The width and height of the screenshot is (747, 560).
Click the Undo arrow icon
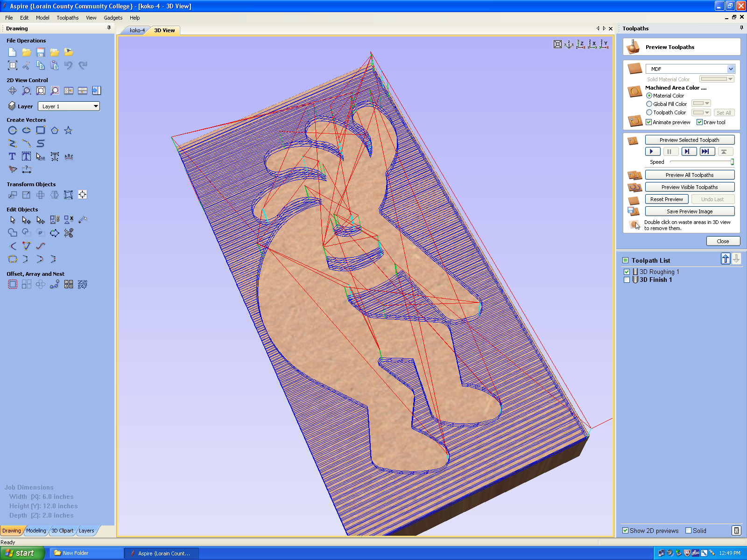point(69,65)
